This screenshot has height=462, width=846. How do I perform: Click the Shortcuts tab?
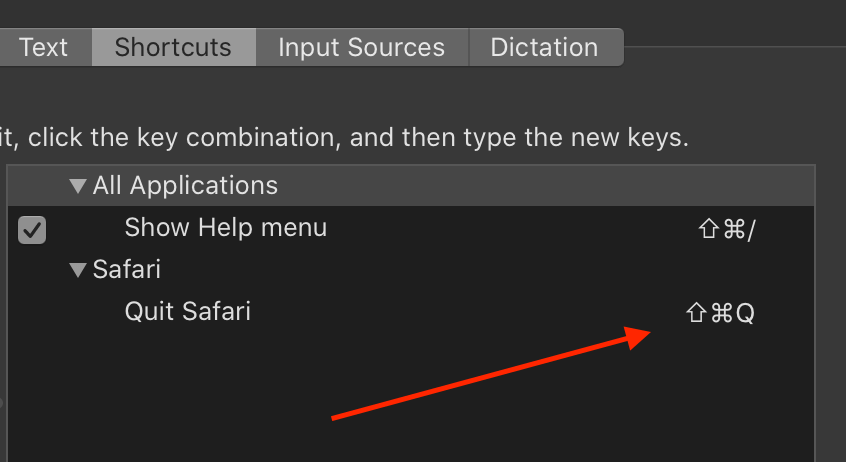[174, 47]
